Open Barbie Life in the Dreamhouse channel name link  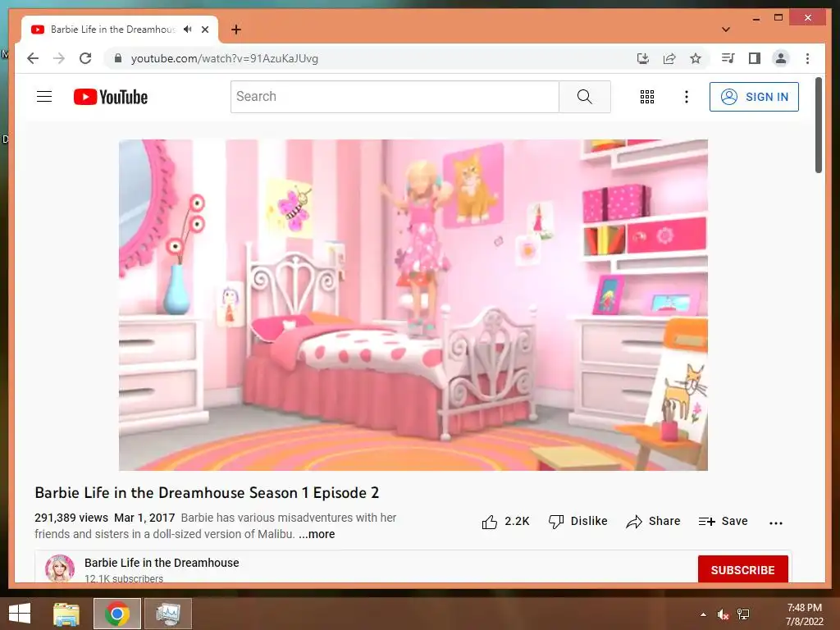162,563
